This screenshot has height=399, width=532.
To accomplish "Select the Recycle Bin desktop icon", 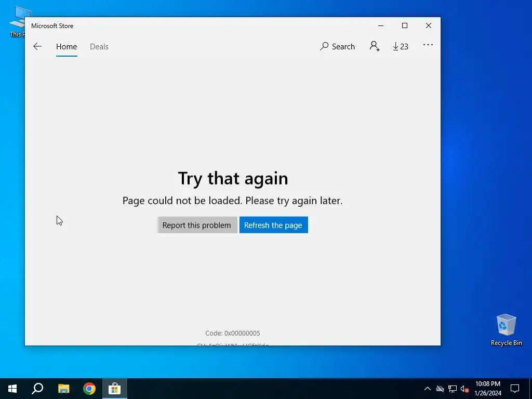I will click(x=506, y=330).
